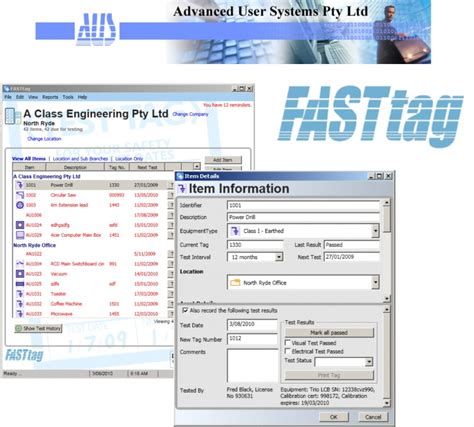Click the 6m Extension lead row icon
474x427 pixels.
tap(20, 205)
